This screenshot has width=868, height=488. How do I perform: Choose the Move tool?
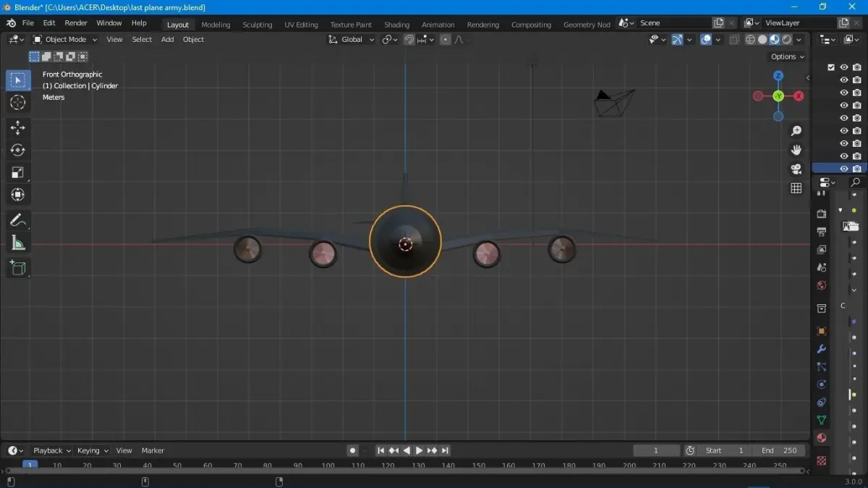tap(18, 128)
